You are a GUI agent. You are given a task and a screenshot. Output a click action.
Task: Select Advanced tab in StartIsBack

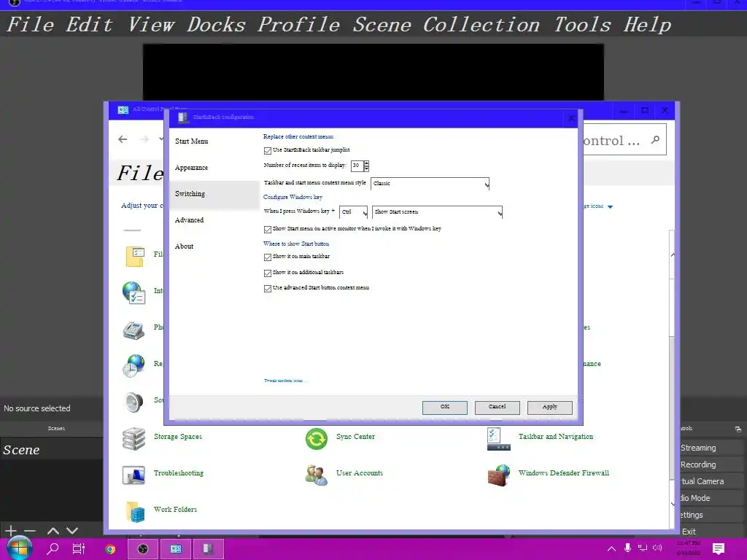(x=214, y=220)
